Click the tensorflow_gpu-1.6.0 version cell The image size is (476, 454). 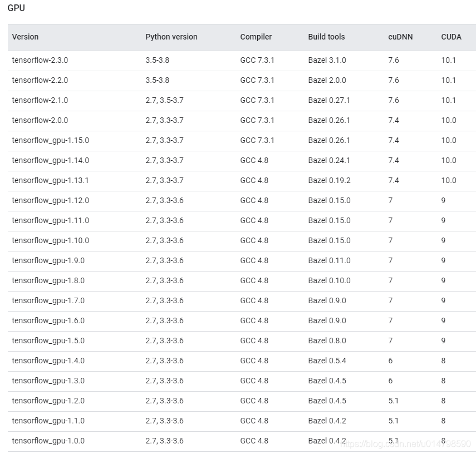point(48,320)
